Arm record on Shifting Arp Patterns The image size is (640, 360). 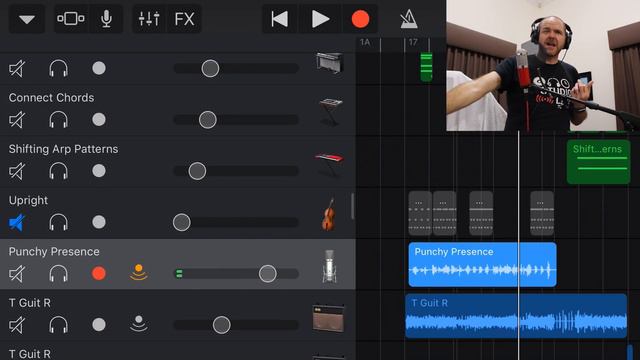[99, 171]
